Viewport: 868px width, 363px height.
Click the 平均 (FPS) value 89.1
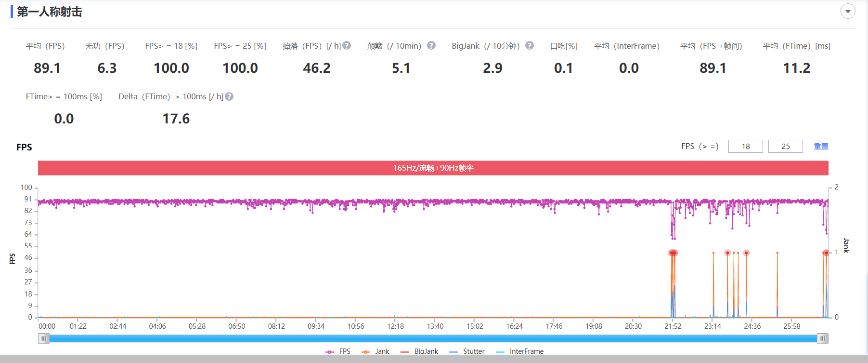pos(47,68)
